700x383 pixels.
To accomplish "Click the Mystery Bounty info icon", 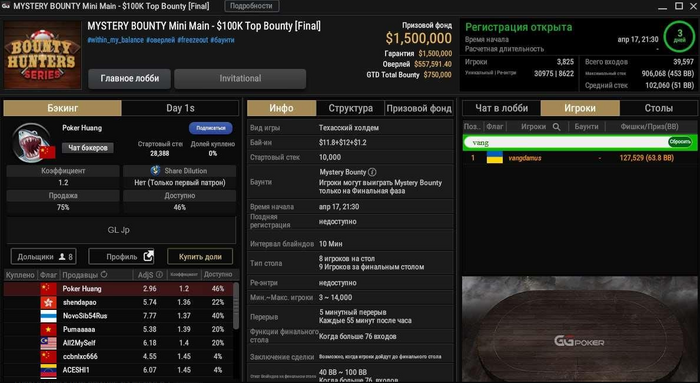I will coord(372,172).
